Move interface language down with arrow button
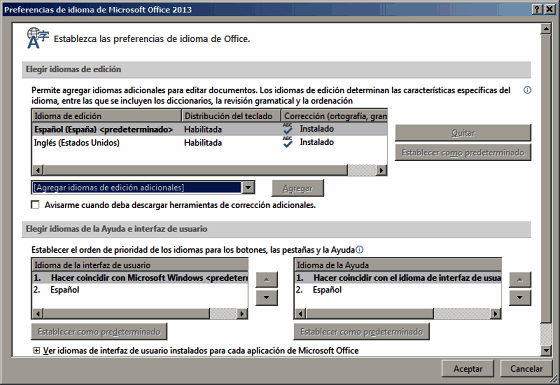The height and width of the screenshot is (385, 560). click(266, 298)
